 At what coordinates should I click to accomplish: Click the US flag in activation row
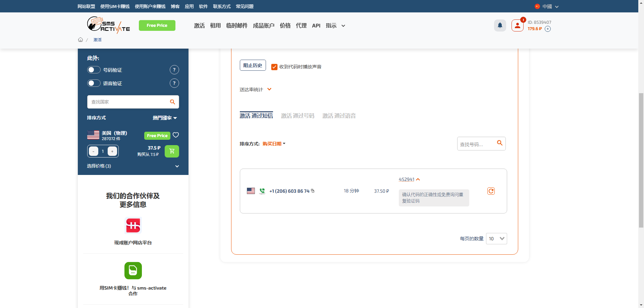(x=251, y=191)
